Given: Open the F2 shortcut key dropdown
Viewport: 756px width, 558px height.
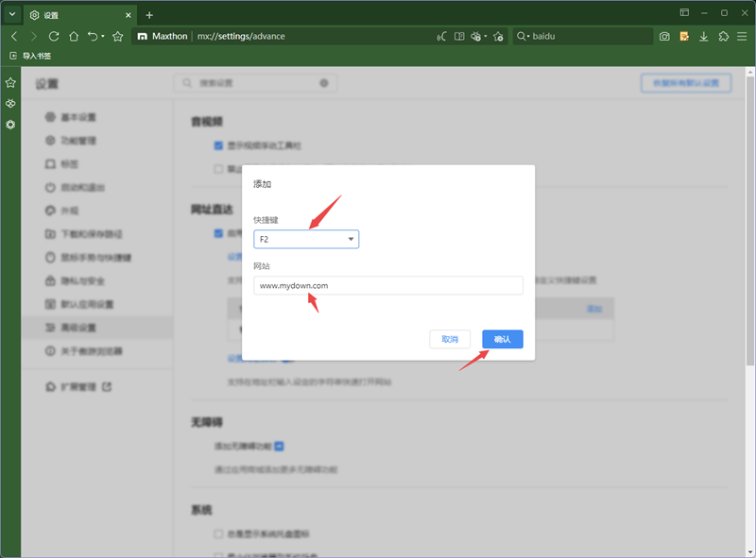Looking at the screenshot, I should pyautogui.click(x=305, y=239).
